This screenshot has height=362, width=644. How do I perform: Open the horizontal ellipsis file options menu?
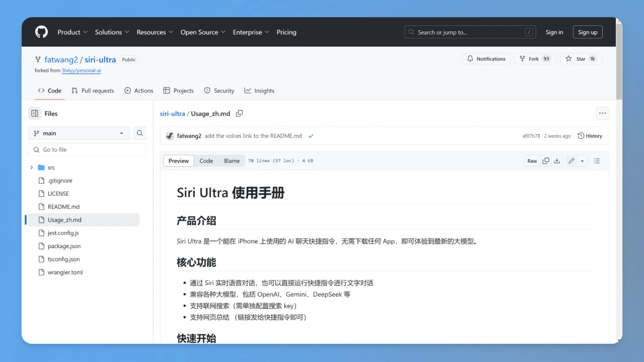[x=602, y=113]
